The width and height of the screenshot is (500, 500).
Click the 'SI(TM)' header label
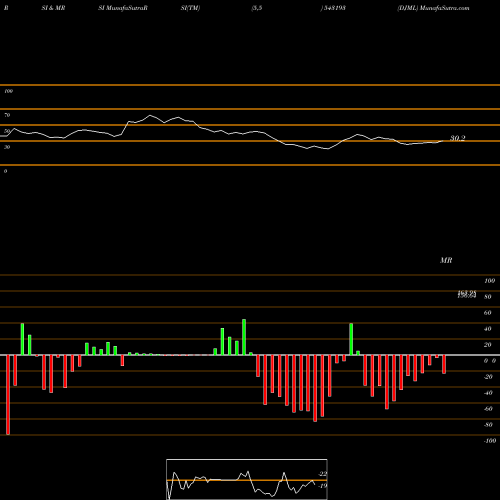click(x=190, y=8)
